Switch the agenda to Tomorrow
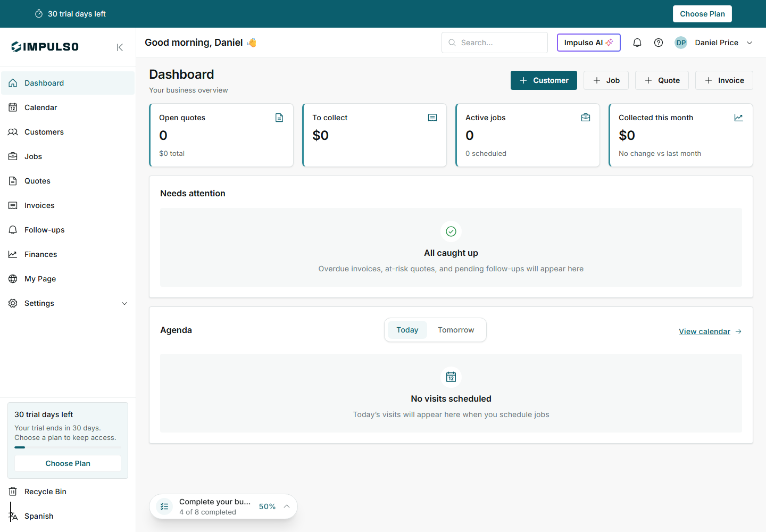The image size is (766, 532). click(x=456, y=330)
